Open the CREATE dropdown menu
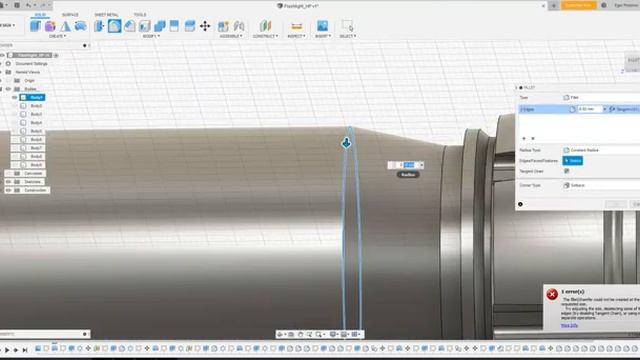Screen dimensions: 640x360 58,36
